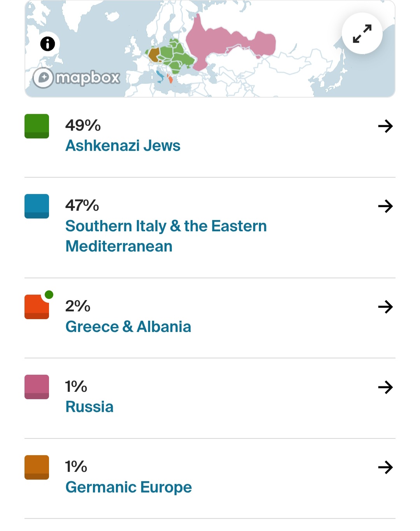Click the brown Germanic Europe swatch
420x531 pixels.
point(37,467)
